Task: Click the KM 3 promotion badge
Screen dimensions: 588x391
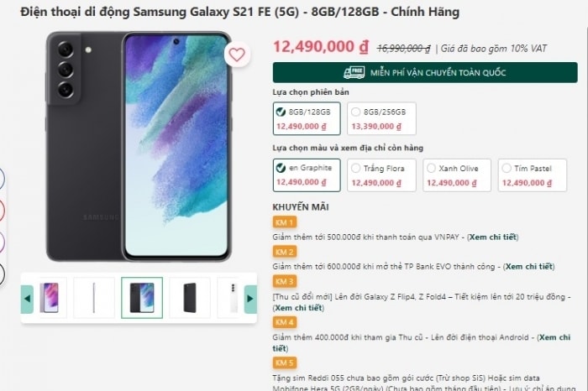Action: (285, 281)
